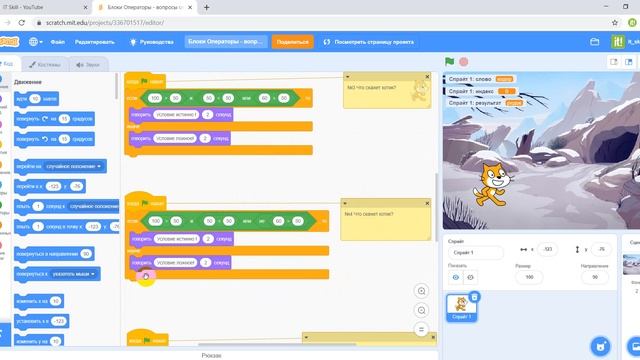Screen dimensions: 640x360
Task: Bookmark this page with the star icon
Action: point(615,23)
